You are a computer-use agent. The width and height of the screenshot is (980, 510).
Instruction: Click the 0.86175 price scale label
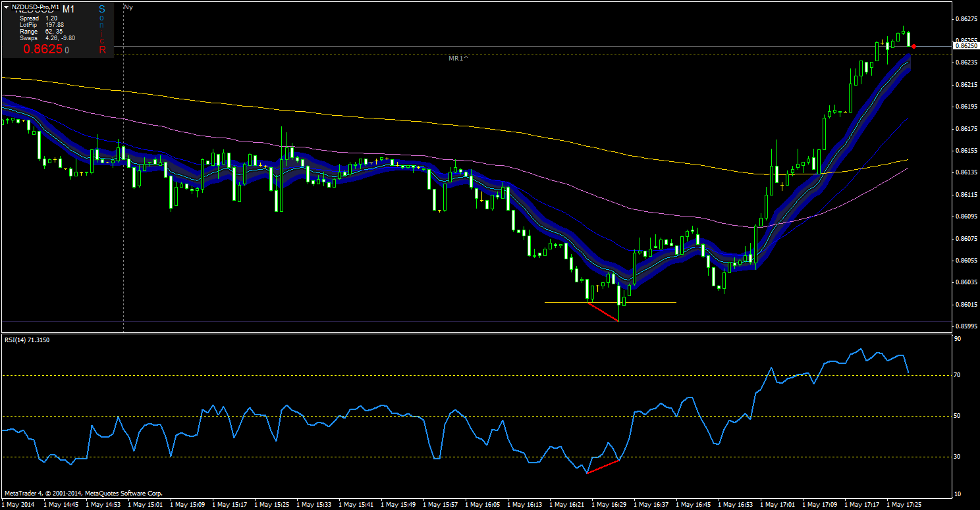point(966,128)
